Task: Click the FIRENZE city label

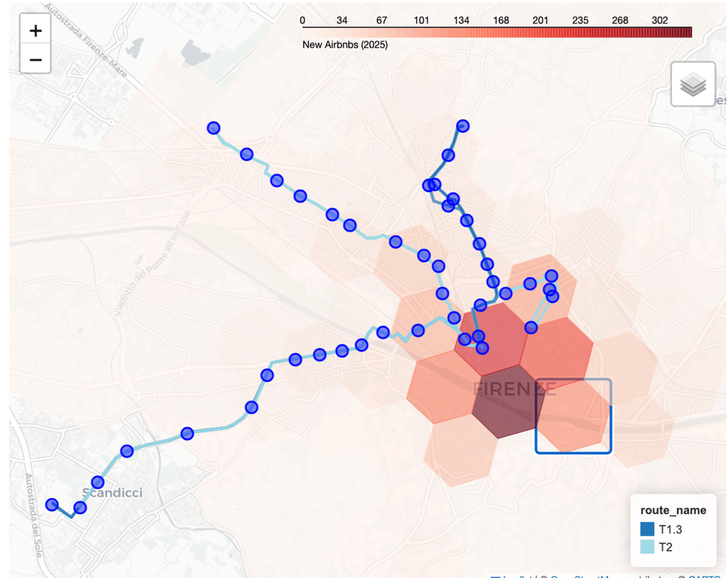Action: (516, 389)
